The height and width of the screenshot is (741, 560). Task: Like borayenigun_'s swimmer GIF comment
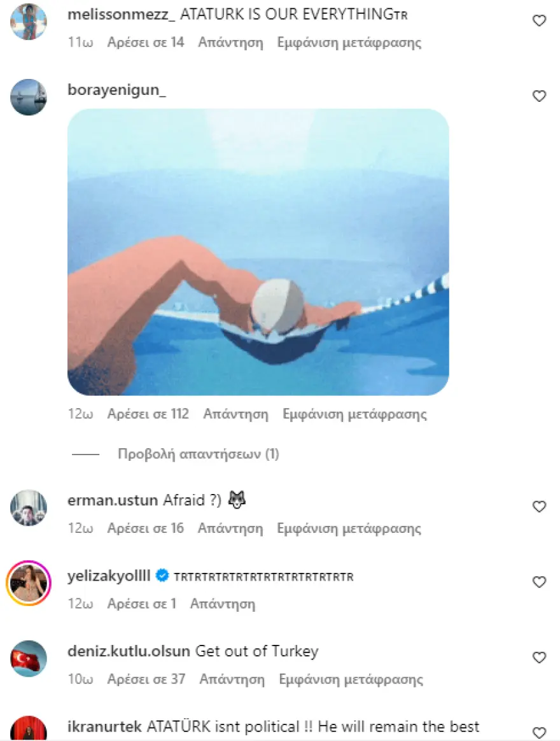point(539,96)
